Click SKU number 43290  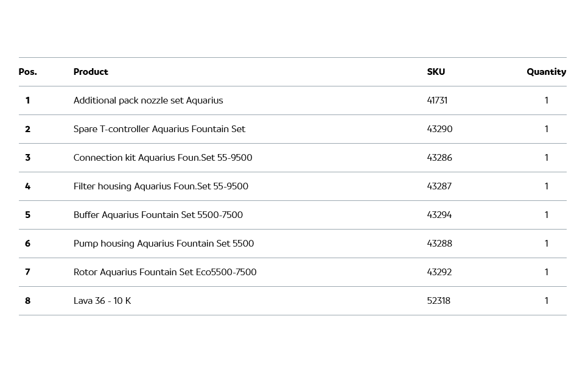coord(439,129)
